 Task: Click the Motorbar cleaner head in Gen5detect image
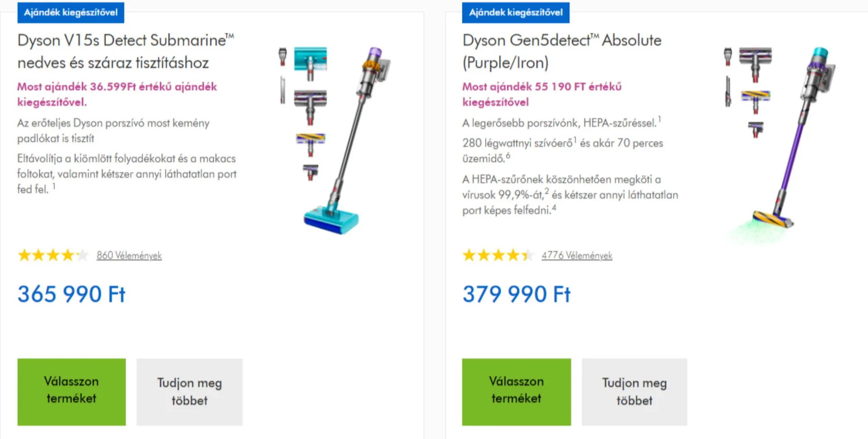click(x=755, y=63)
